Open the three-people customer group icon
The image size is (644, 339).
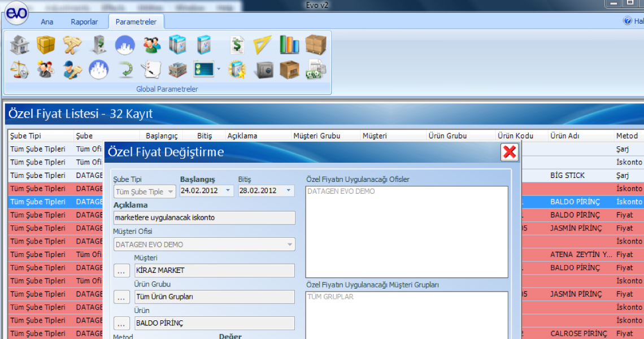(x=151, y=45)
